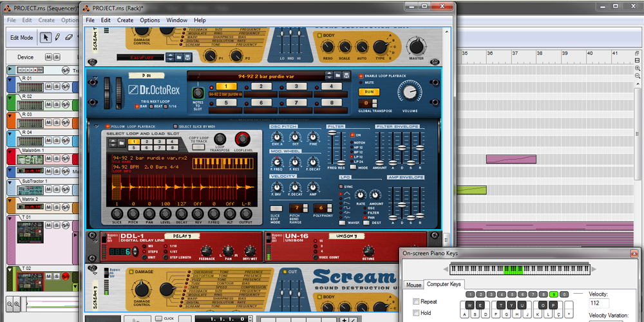644x322 pixels.
Task: Set Trig Next Loop to Beat
Action: (151, 106)
